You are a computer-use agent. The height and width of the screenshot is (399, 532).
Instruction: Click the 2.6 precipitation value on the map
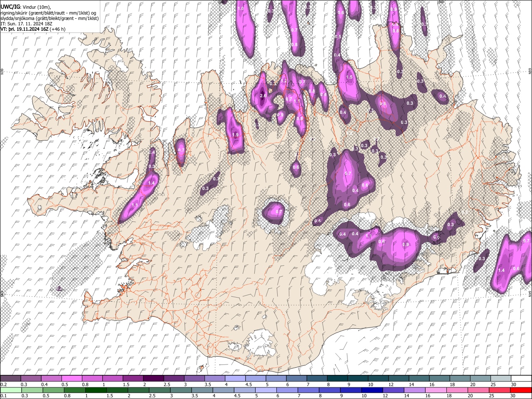coord(263,96)
